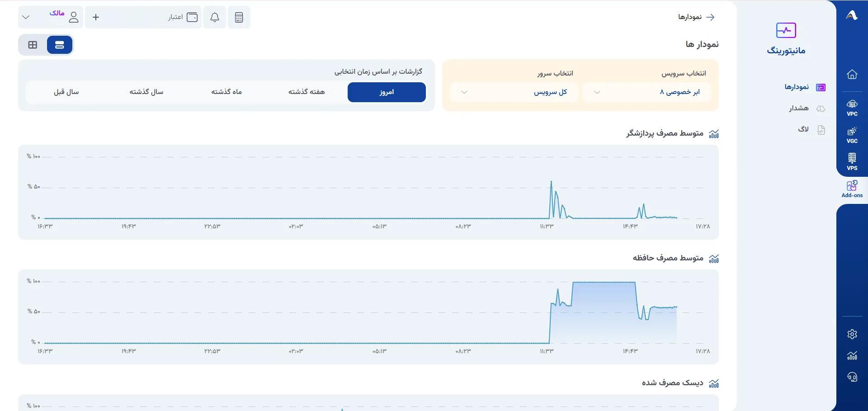Select هفته گذشته time range

(x=307, y=92)
